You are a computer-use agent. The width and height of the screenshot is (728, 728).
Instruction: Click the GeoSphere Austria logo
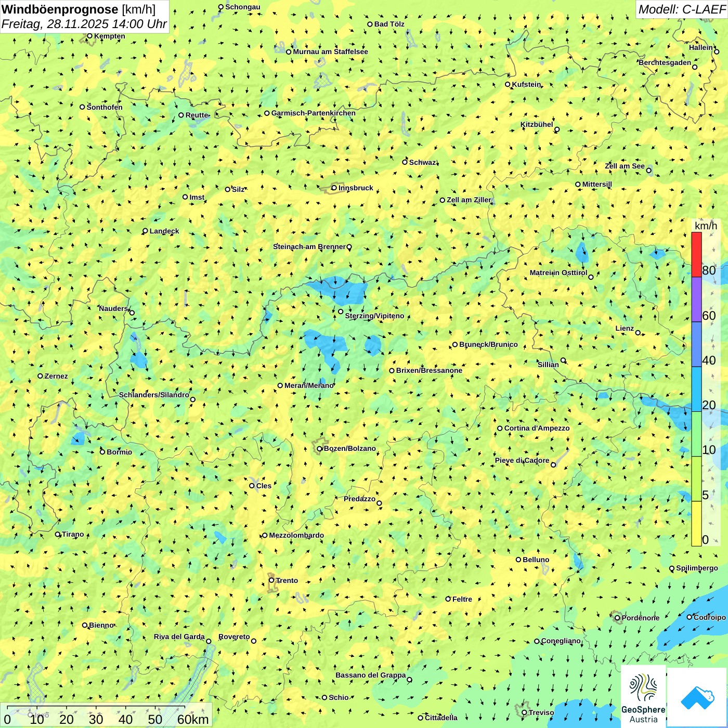pyautogui.click(x=643, y=696)
